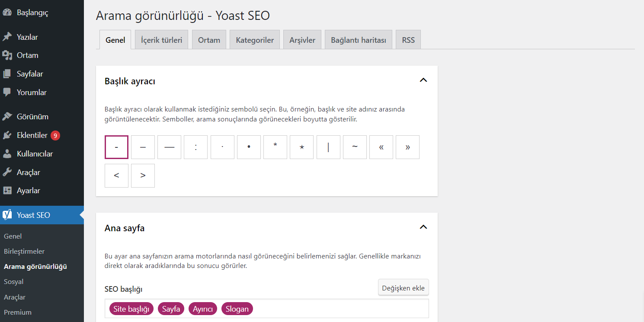Open the Başlangıç menu item

[x=42, y=13]
